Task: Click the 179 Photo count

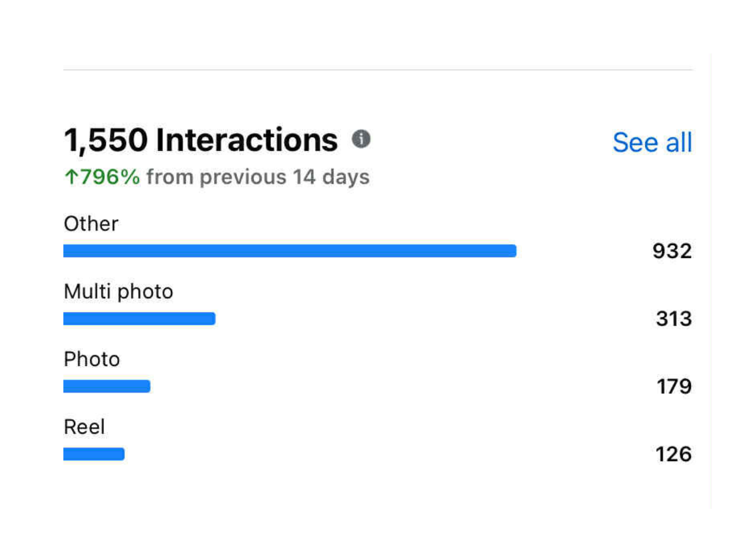Action: 674,386
